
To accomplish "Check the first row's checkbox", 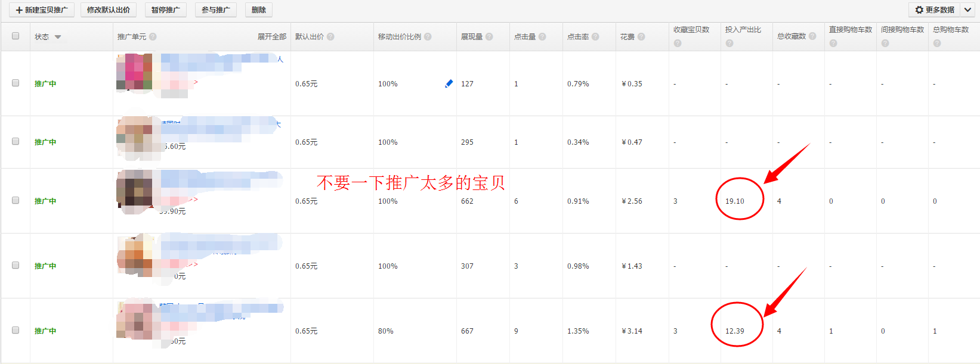I will tap(16, 83).
